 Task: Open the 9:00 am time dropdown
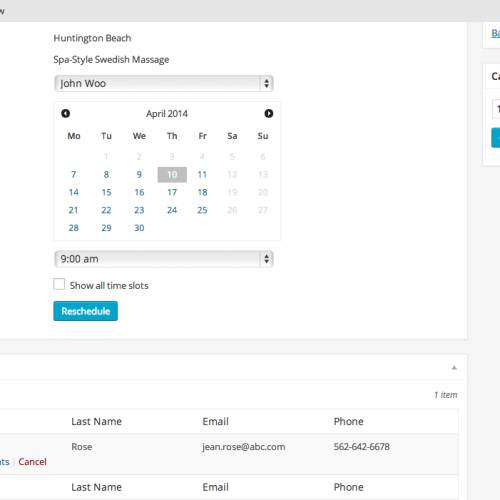[x=164, y=259]
